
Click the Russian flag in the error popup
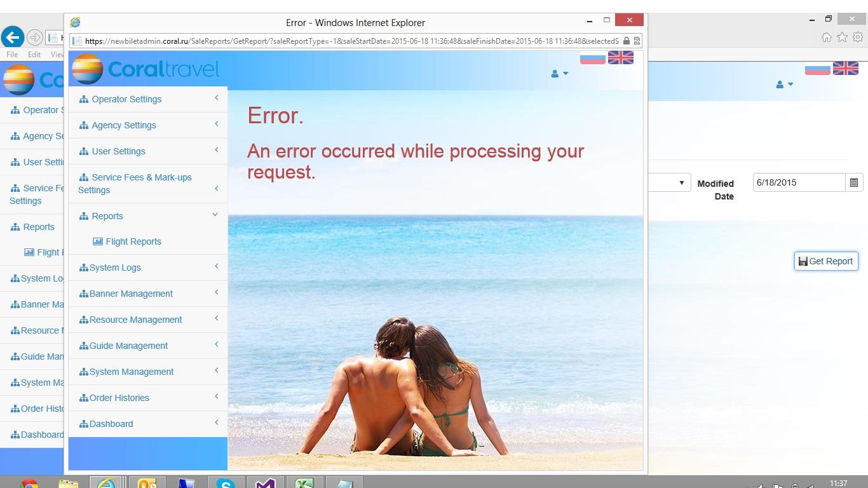[x=592, y=58]
